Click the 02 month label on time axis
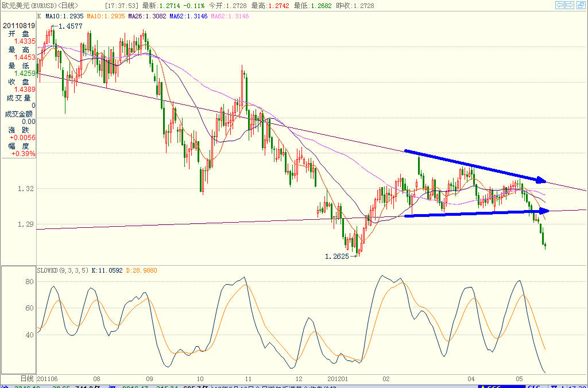Viewport: 588px width, 388px height. tap(386, 379)
